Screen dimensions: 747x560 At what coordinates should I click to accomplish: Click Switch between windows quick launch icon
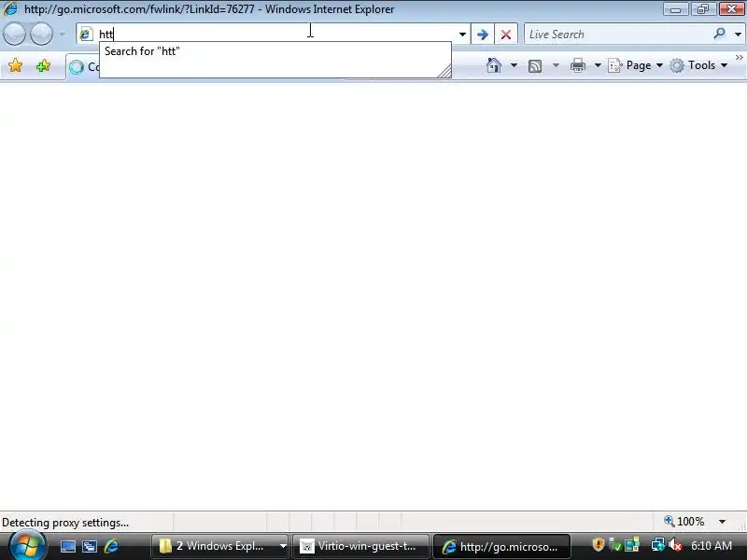pos(90,546)
